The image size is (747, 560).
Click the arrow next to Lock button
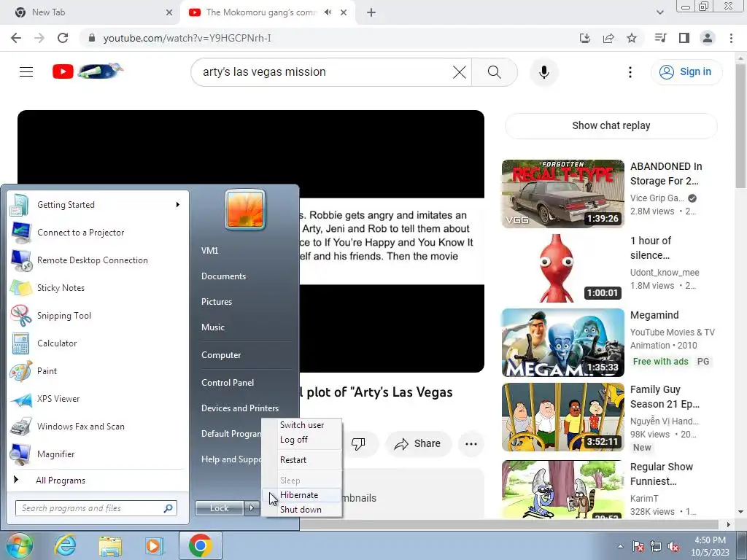(x=252, y=508)
